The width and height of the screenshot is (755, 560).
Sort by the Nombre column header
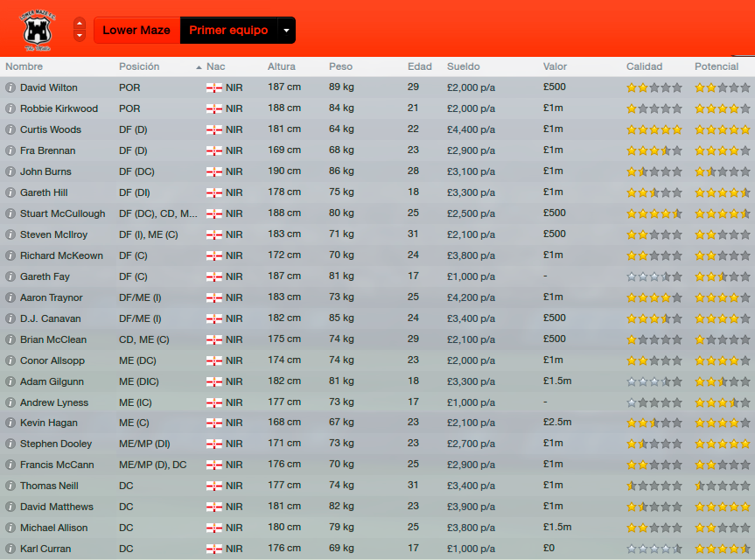tap(24, 66)
